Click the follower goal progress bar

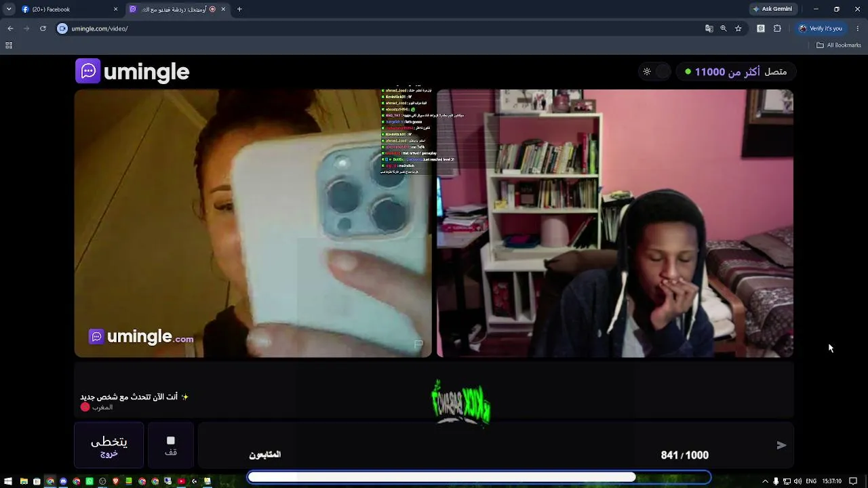coord(479,477)
